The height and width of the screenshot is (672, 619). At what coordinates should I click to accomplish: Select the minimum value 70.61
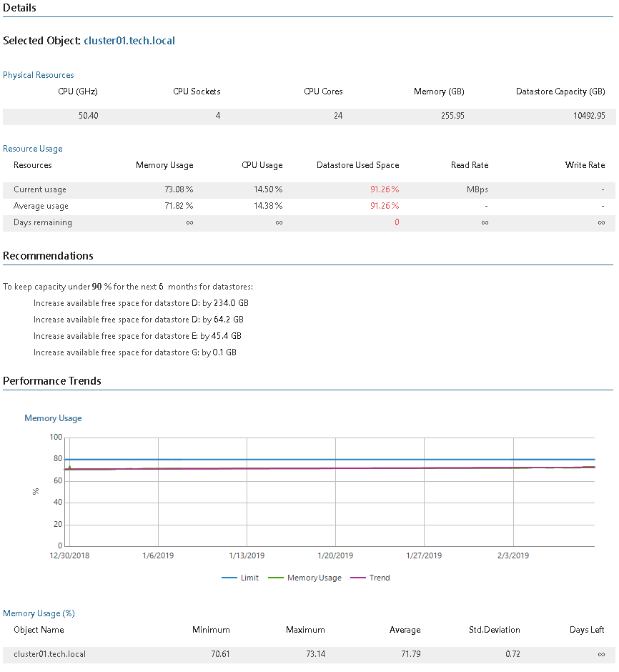pyautogui.click(x=220, y=654)
